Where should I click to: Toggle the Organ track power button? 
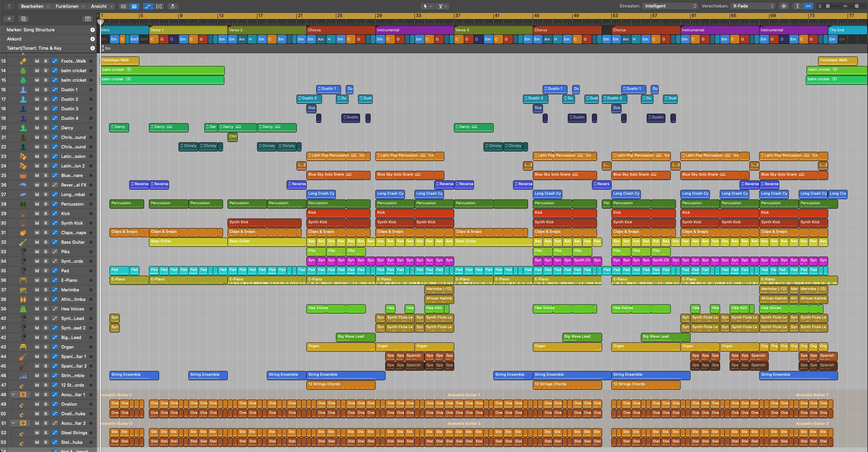point(91,347)
